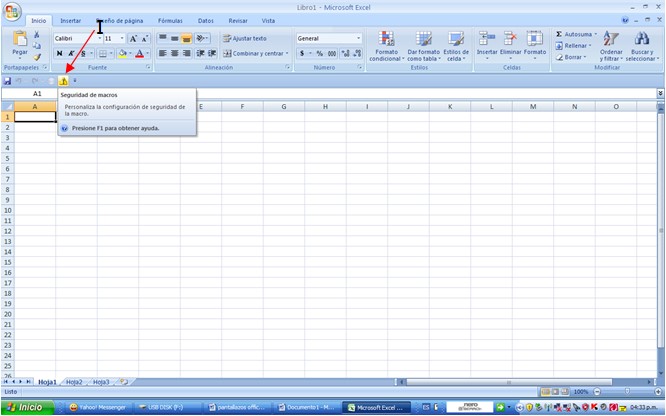
Task: Click Autosuma button
Action: [576, 34]
